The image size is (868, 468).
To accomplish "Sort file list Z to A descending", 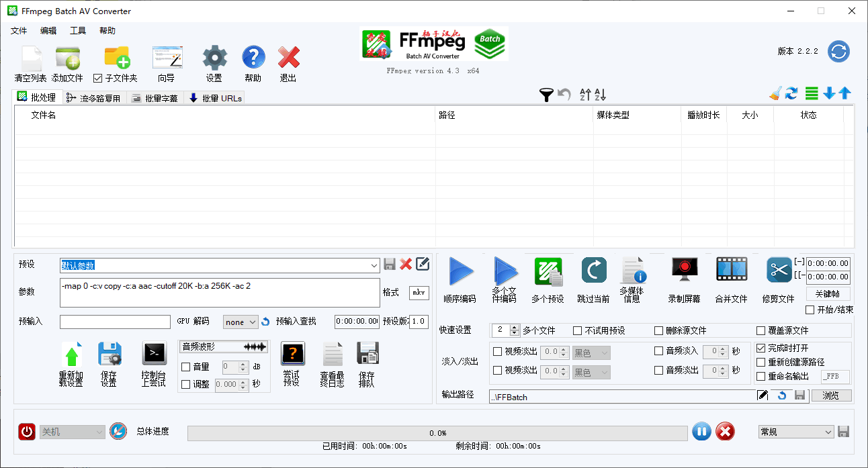I will coord(600,95).
